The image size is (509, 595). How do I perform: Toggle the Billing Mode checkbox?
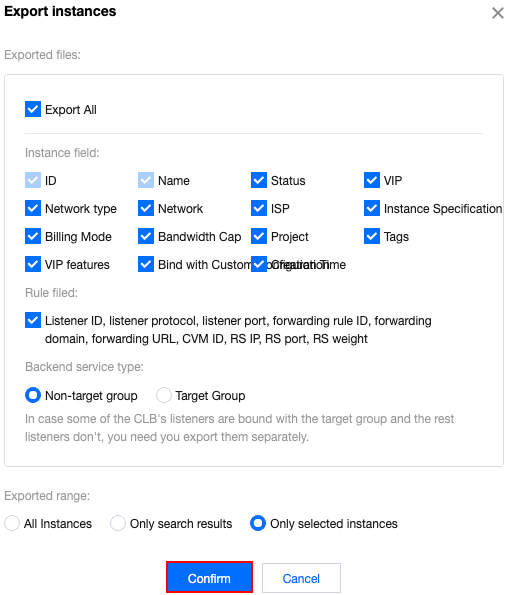[33, 236]
